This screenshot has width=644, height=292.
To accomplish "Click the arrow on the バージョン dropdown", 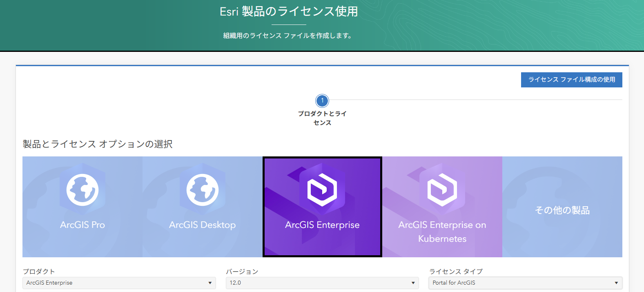I will pyautogui.click(x=413, y=283).
